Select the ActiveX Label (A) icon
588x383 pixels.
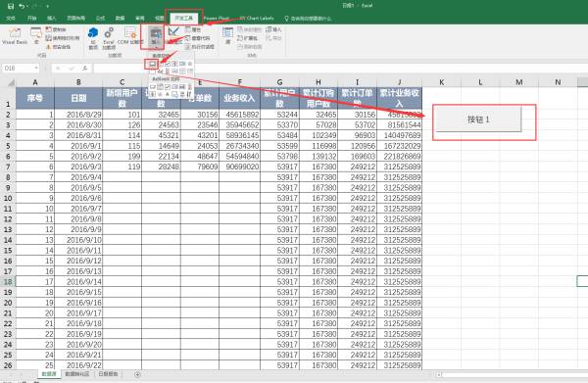pyautogui.click(x=168, y=94)
